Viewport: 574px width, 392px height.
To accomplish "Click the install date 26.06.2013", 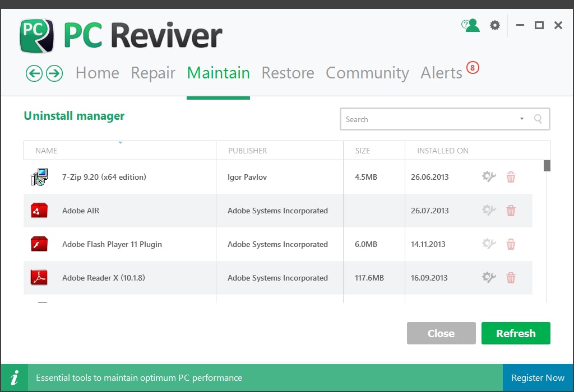I will tap(429, 177).
